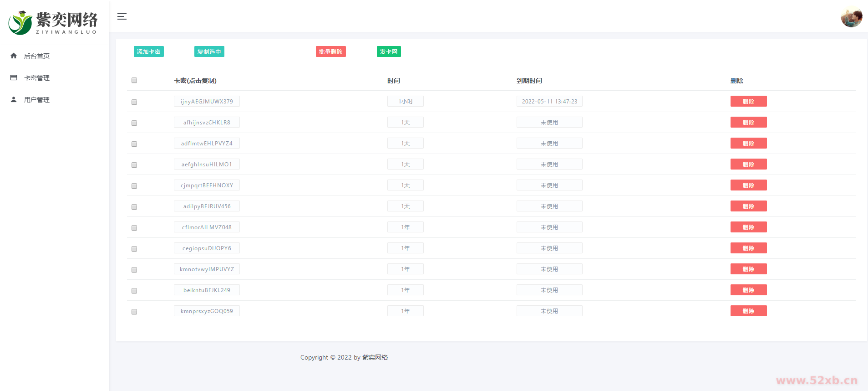
Task: Delete the adilpyBEJRUV456 row
Action: point(748,206)
